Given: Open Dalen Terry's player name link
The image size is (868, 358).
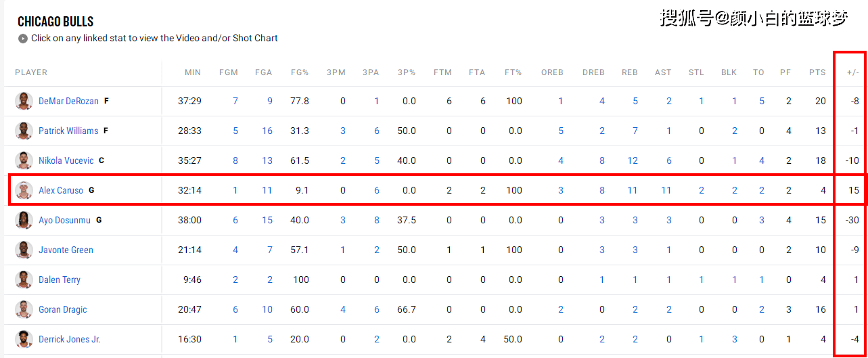Looking at the screenshot, I should pyautogui.click(x=60, y=279).
